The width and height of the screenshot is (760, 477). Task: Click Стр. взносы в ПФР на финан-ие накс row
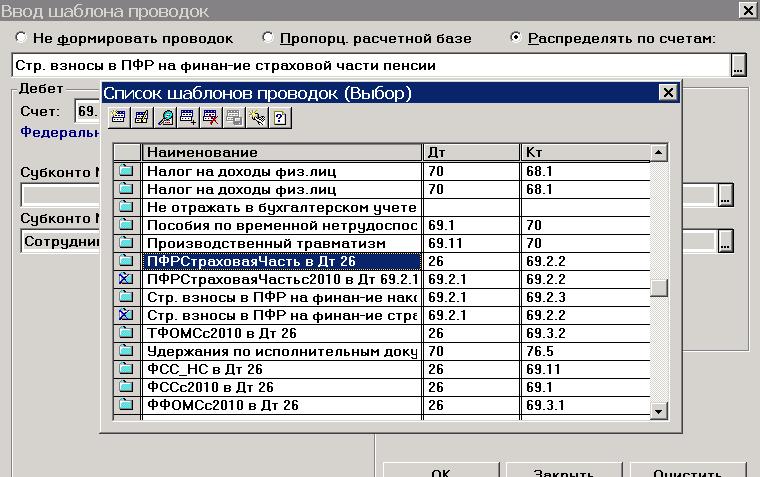tap(382, 297)
